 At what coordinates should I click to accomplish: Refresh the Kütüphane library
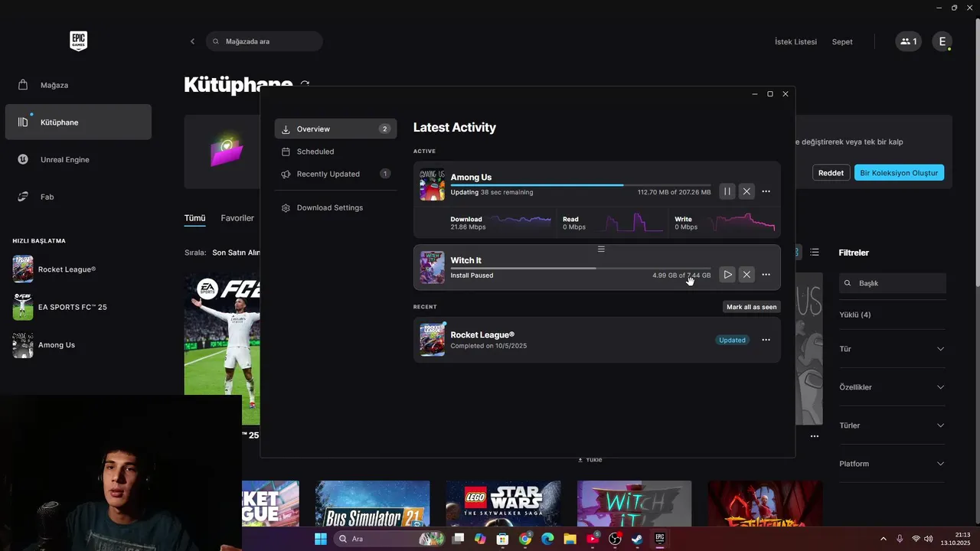[305, 85]
